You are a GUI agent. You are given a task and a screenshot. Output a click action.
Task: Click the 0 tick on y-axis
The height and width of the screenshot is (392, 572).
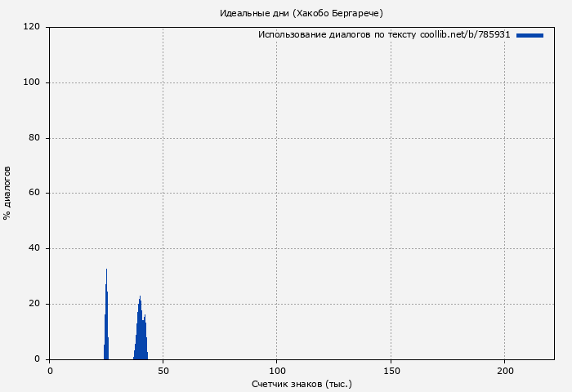(38, 359)
